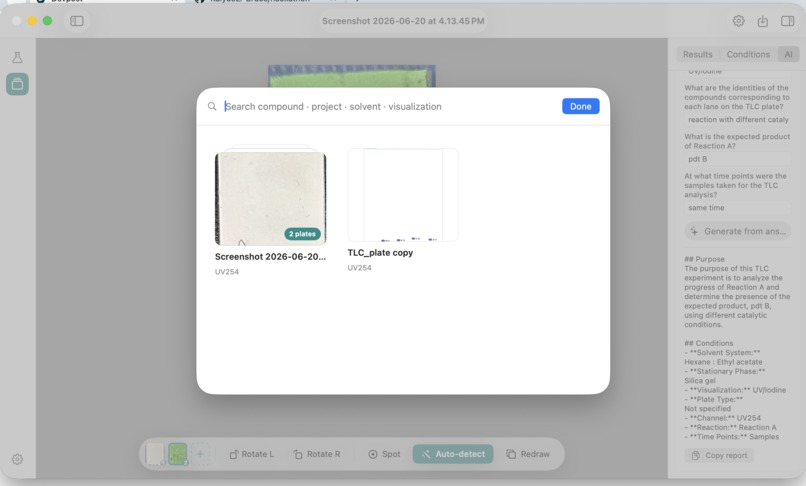Select the first plate thumbnail in toolbar
The width and height of the screenshot is (806, 486).
(155, 455)
